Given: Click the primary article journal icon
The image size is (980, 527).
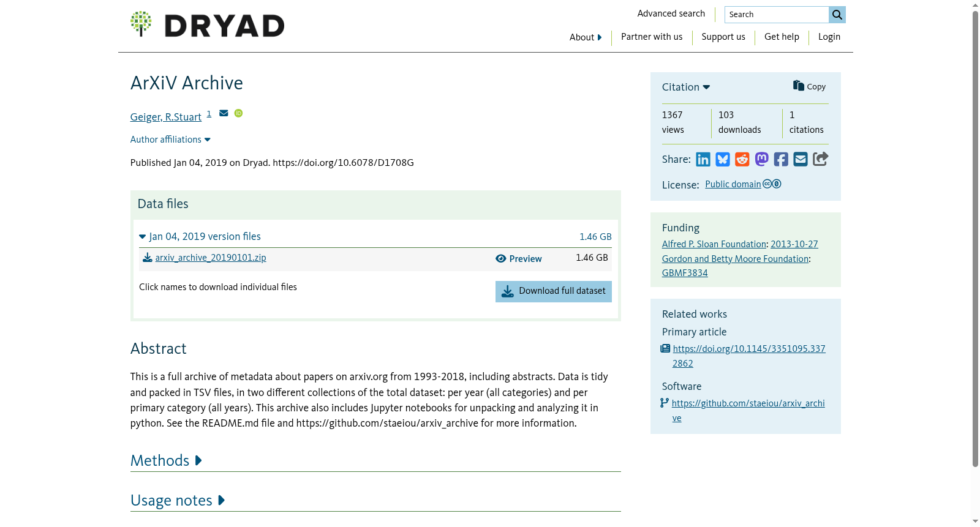Looking at the screenshot, I should pos(665,348).
